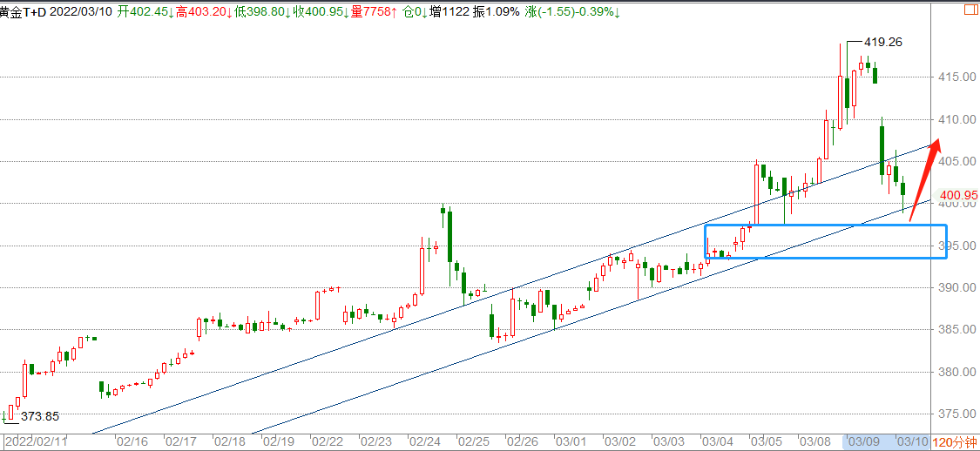980x451 pixels.
Task: Click the 373.85 low price label
Action: (41, 416)
